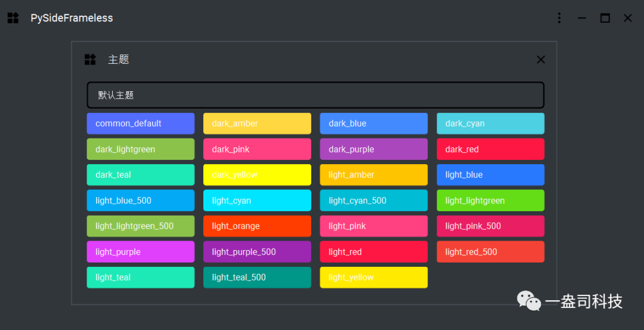Open the three-dot more options menu
This screenshot has height=330, width=644.
click(559, 18)
